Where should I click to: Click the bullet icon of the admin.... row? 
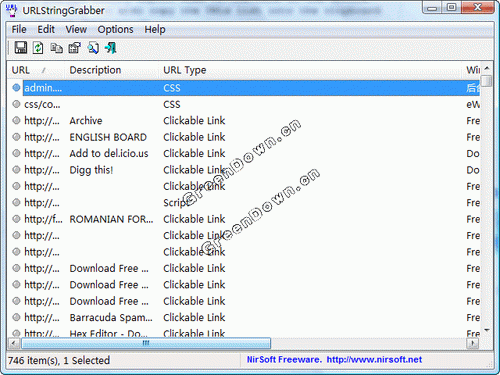pyautogui.click(x=16, y=88)
